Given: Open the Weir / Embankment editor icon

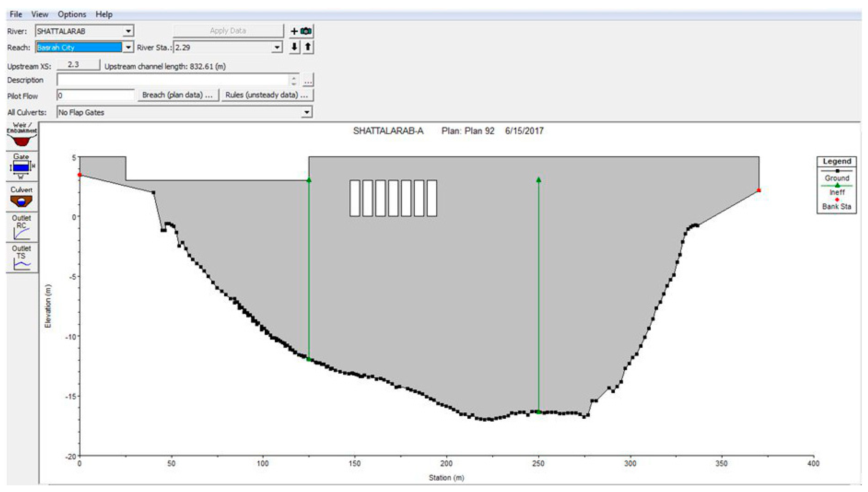Looking at the screenshot, I should click(x=22, y=136).
